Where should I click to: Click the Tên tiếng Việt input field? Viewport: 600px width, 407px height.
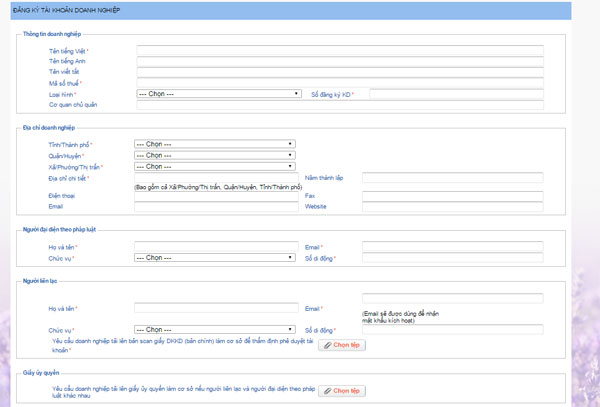click(340, 50)
